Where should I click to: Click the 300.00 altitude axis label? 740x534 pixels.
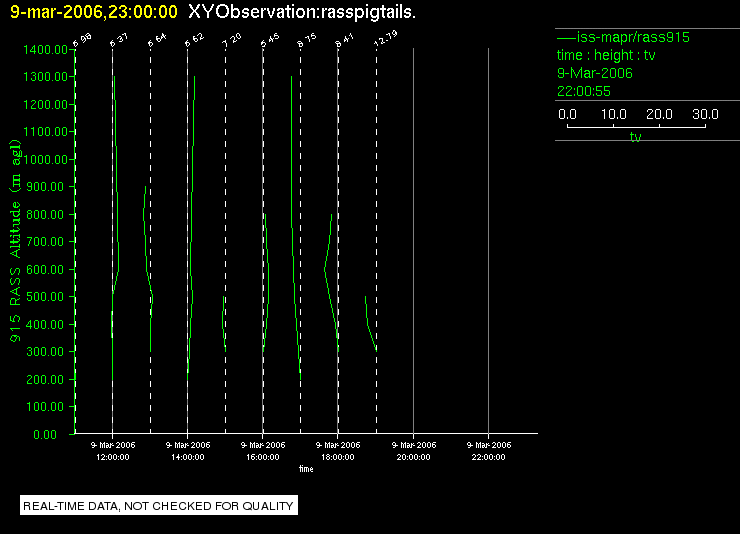coord(45,351)
